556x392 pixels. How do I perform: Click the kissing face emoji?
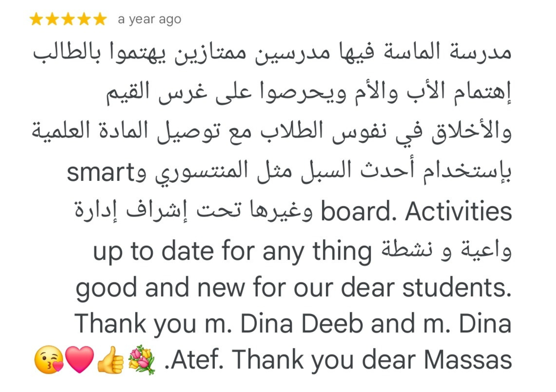[49, 359]
